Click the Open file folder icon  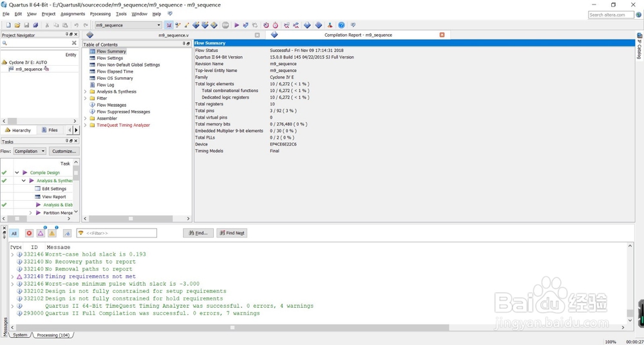(17, 25)
